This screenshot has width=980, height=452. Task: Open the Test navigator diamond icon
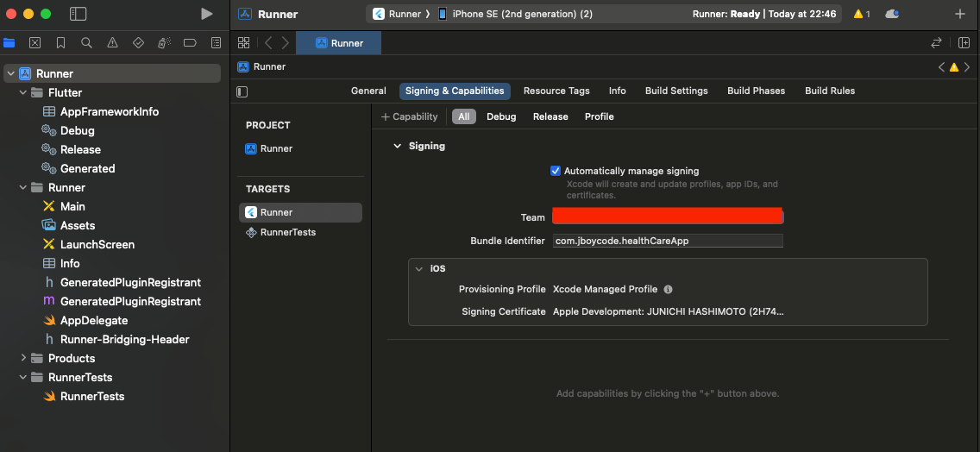tap(139, 42)
